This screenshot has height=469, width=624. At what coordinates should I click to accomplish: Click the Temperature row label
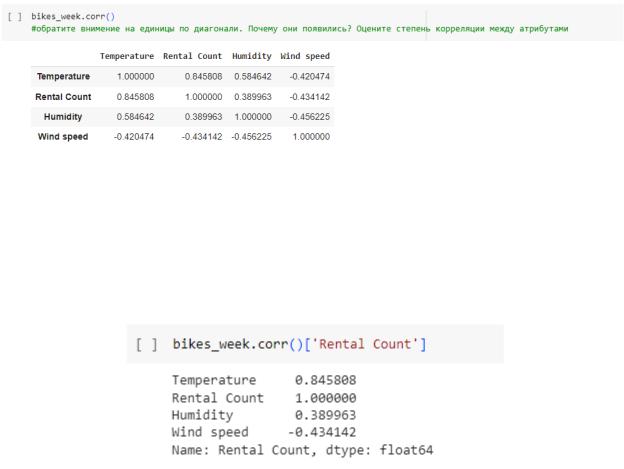point(63,76)
